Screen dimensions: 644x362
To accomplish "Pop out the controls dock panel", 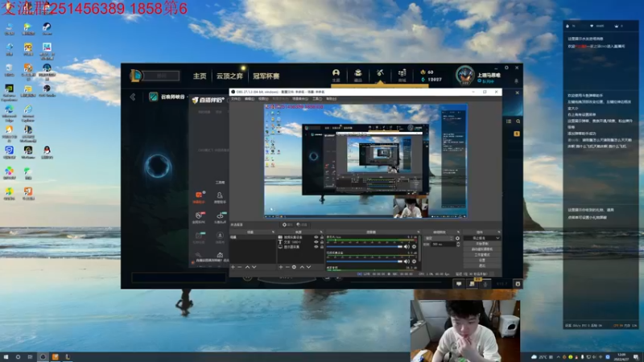I will point(499,232).
